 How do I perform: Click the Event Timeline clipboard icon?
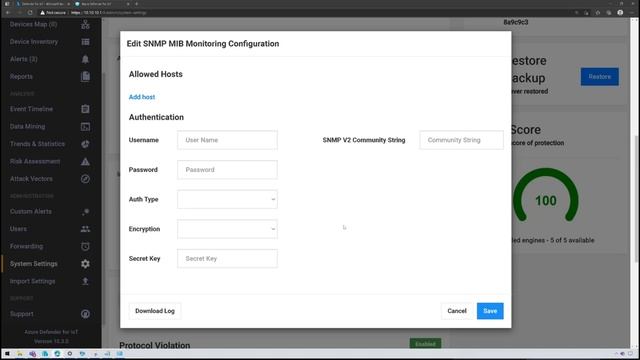85,109
